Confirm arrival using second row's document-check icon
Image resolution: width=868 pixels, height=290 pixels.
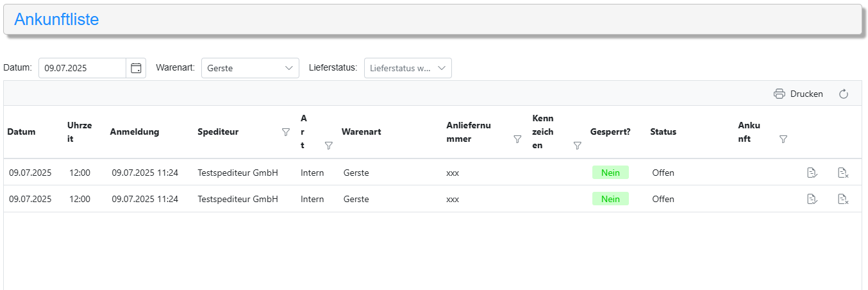click(x=812, y=200)
